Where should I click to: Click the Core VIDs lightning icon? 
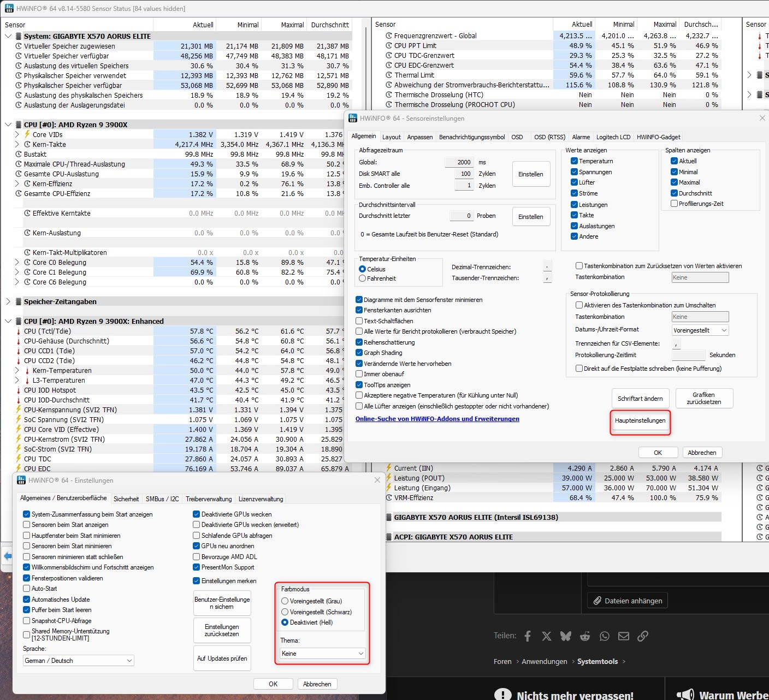point(27,134)
